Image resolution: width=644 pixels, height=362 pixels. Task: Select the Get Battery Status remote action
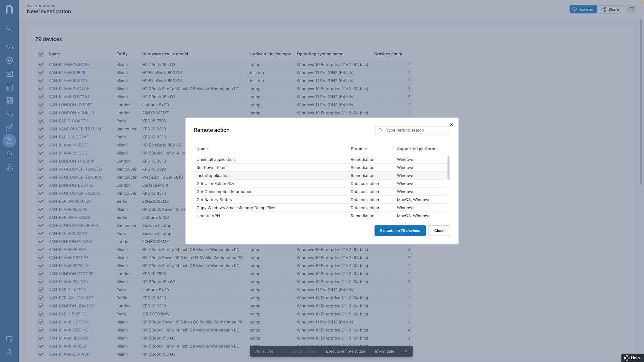click(214, 200)
